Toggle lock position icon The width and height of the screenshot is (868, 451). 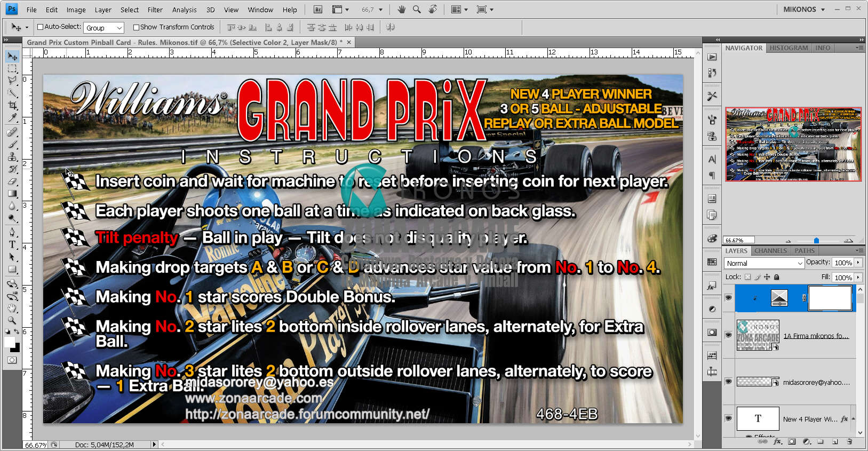click(x=767, y=277)
